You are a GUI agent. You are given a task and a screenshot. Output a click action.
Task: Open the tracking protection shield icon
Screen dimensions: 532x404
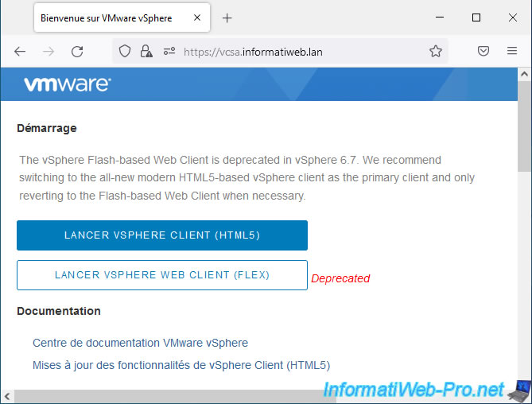(x=125, y=51)
